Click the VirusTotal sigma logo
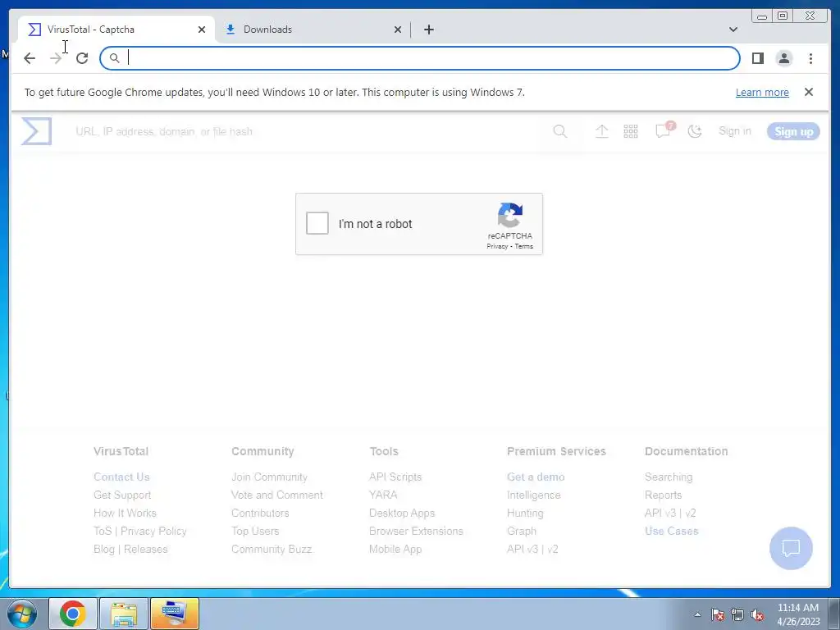This screenshot has width=840, height=630. click(x=36, y=131)
